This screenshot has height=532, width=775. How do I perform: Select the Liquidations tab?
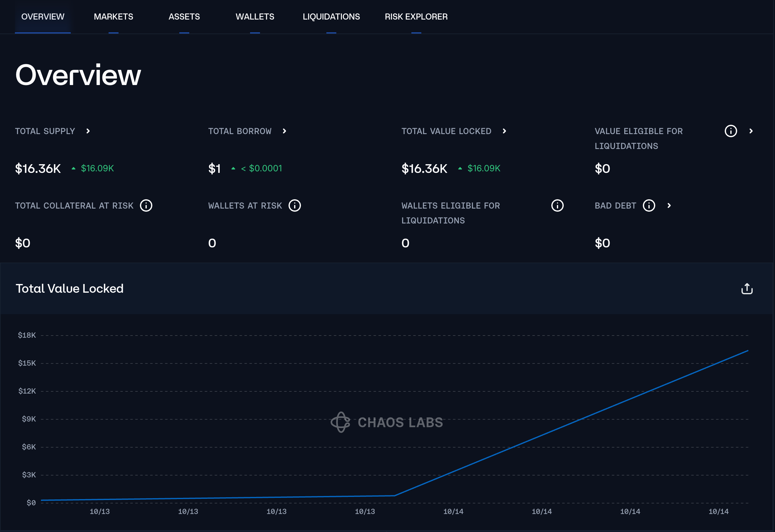click(x=331, y=17)
